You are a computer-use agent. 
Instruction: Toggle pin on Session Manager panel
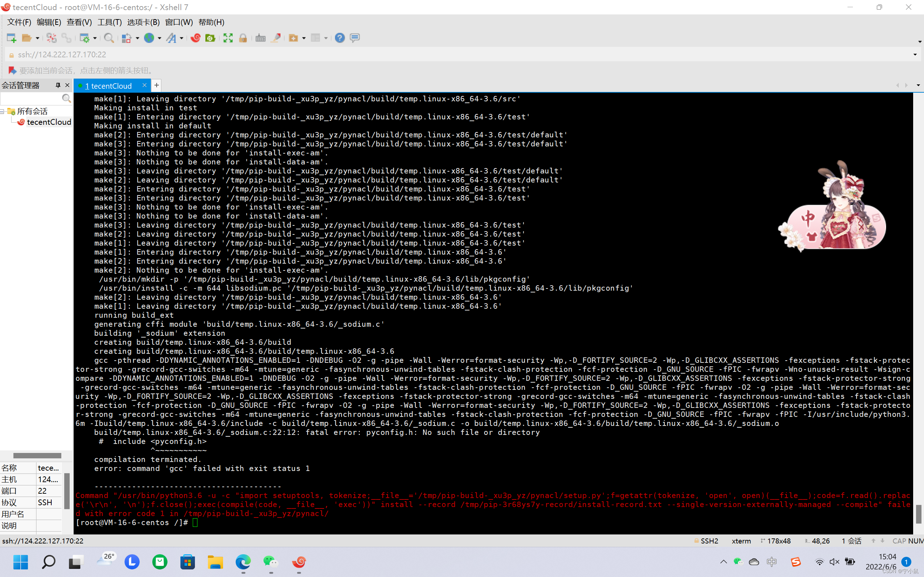click(x=58, y=85)
